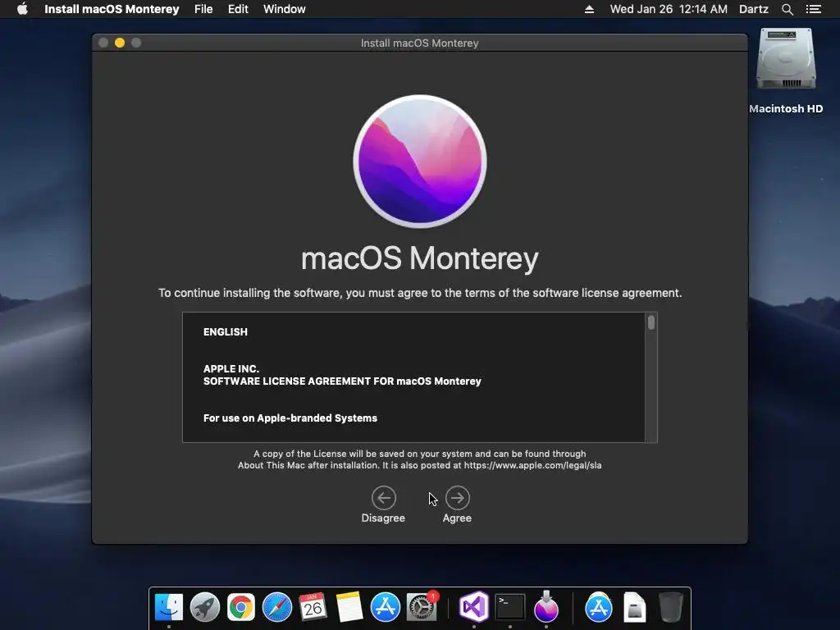Click the ENGLISH heading in license
840x630 pixels.
(226, 331)
